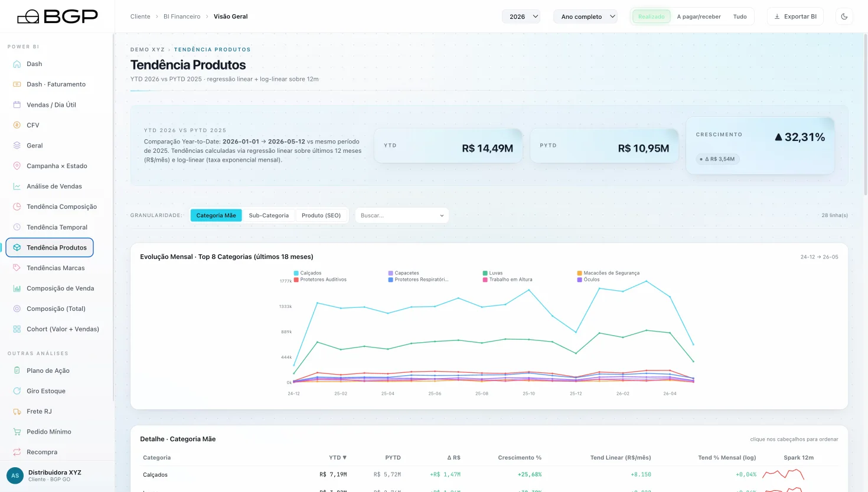
Task: Select the Realizado view toggle
Action: pos(651,17)
